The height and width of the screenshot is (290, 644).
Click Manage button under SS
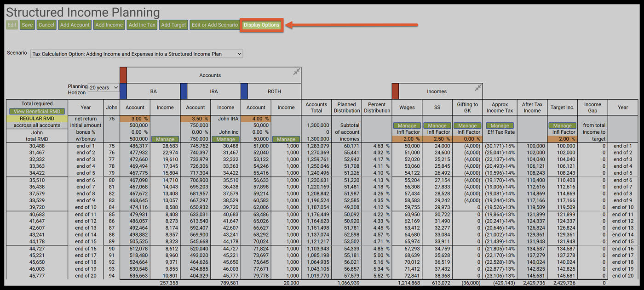(x=437, y=125)
